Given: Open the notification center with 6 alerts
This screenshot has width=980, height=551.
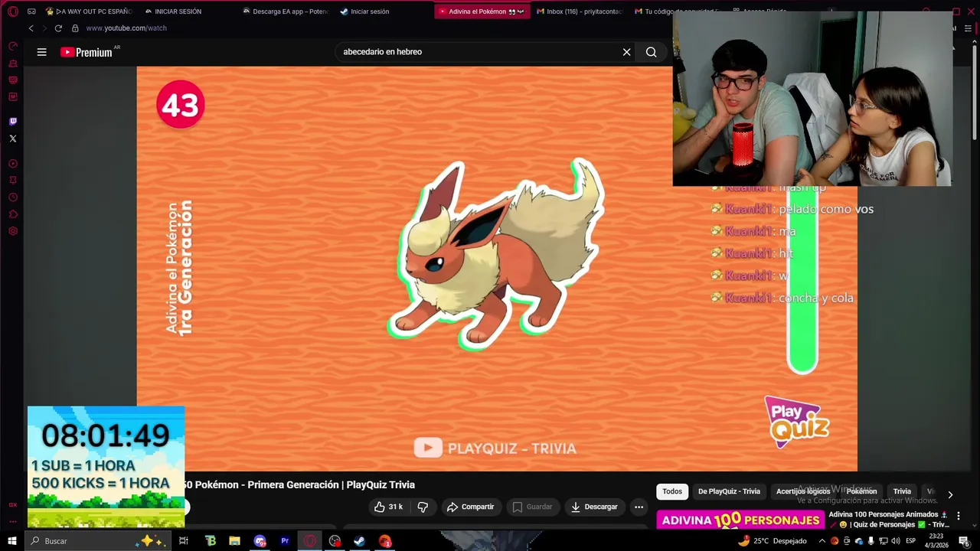Looking at the screenshot, I should pos(965,541).
